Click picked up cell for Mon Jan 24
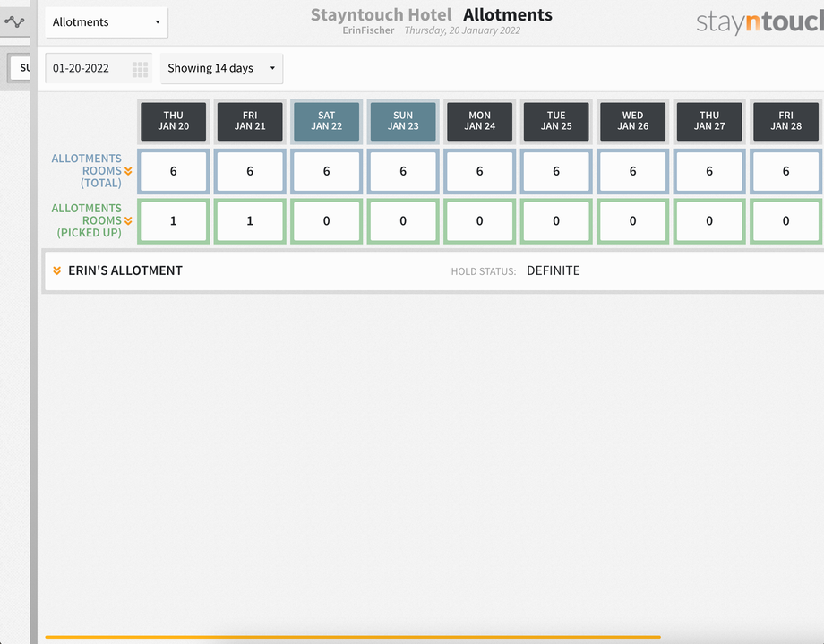 point(480,221)
